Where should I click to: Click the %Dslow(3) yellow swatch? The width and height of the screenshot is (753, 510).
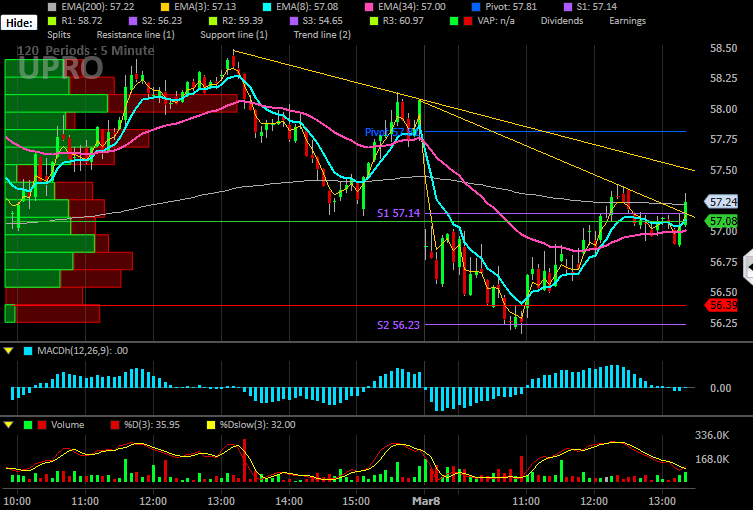[x=210, y=425]
